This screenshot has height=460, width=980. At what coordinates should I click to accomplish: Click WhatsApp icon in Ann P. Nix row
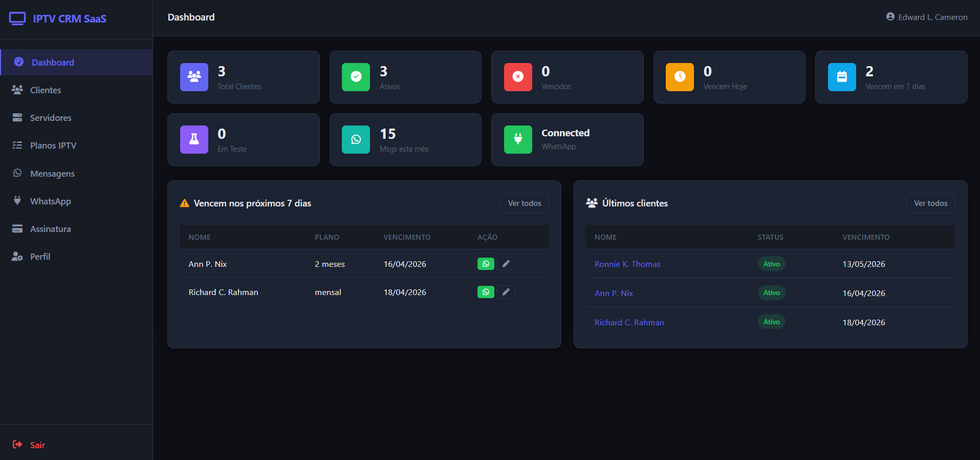tap(485, 264)
